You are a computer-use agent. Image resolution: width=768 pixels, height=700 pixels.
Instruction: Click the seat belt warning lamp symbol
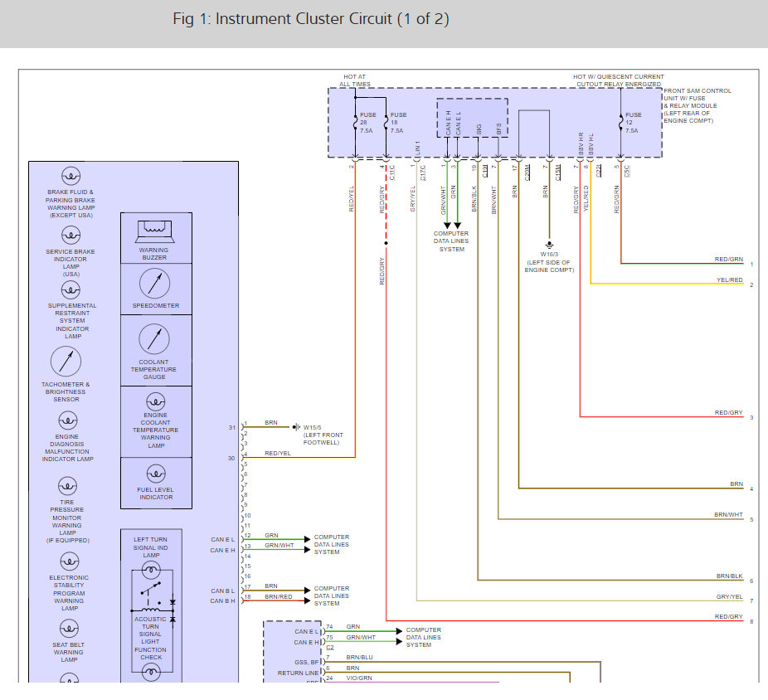(69, 629)
